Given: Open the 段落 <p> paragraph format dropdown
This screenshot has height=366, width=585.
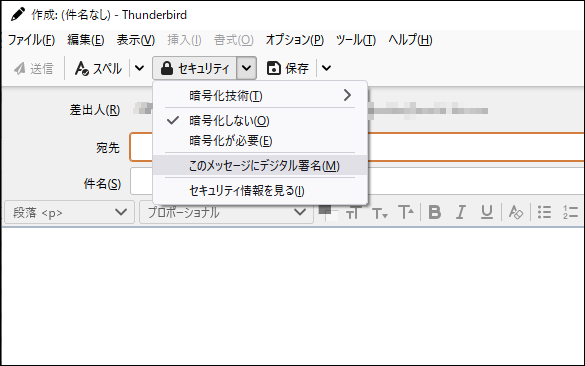Looking at the screenshot, I should pos(69,212).
